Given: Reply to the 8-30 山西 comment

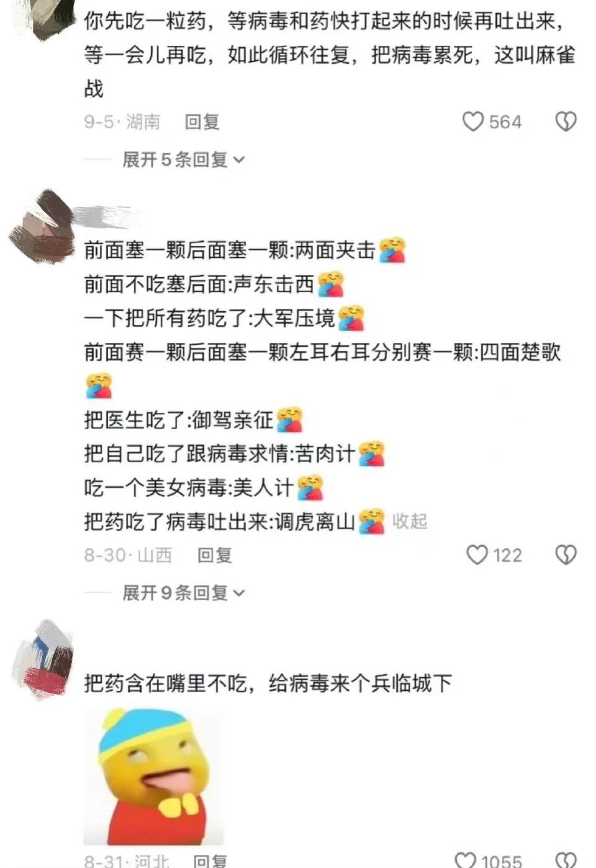Looking at the screenshot, I should (214, 554).
